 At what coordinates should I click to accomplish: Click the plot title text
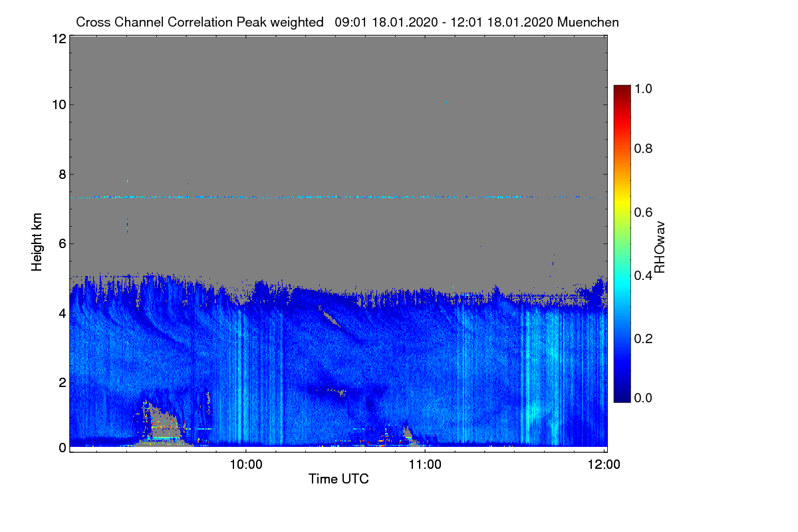(347, 22)
